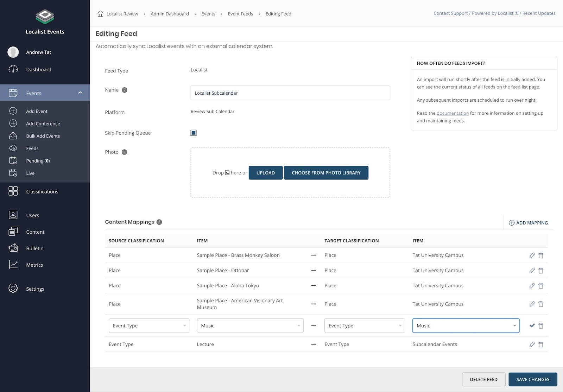The height and width of the screenshot is (392, 563).
Task: Open Bulk Add Events in sidebar
Action: (x=43, y=136)
